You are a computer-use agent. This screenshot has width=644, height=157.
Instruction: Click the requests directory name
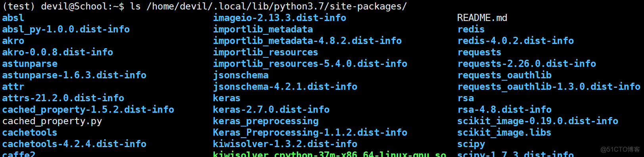[x=479, y=52]
